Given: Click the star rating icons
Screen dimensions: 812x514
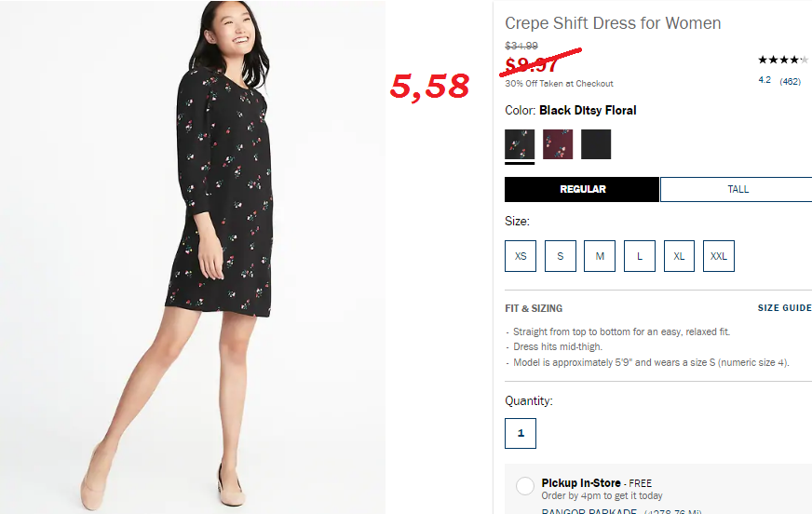Looking at the screenshot, I should pos(783,60).
